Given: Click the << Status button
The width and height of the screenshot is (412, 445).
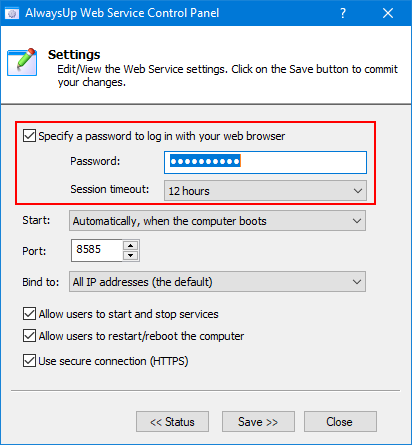Looking at the screenshot, I should (x=172, y=422).
